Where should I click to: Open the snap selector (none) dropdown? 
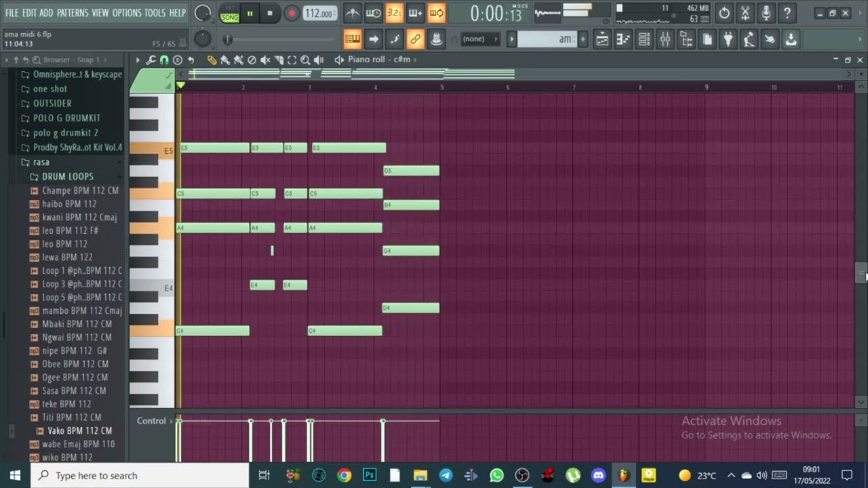point(479,39)
